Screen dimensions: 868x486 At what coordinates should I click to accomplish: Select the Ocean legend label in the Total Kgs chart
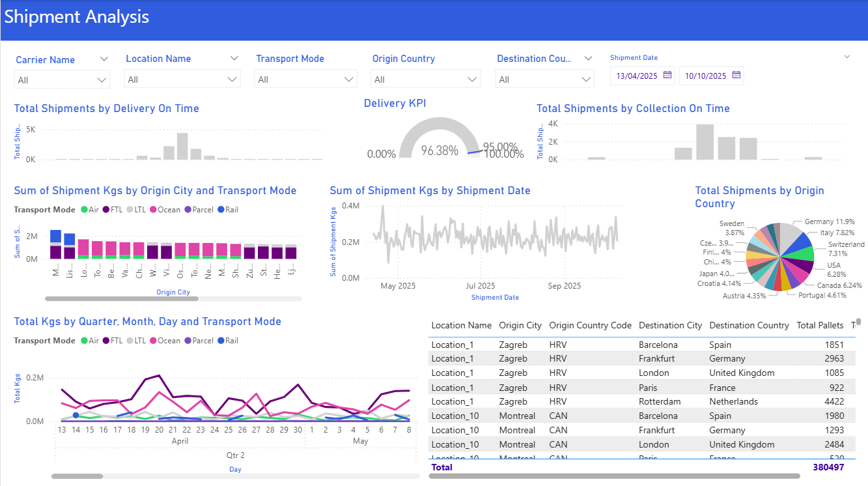click(169, 341)
